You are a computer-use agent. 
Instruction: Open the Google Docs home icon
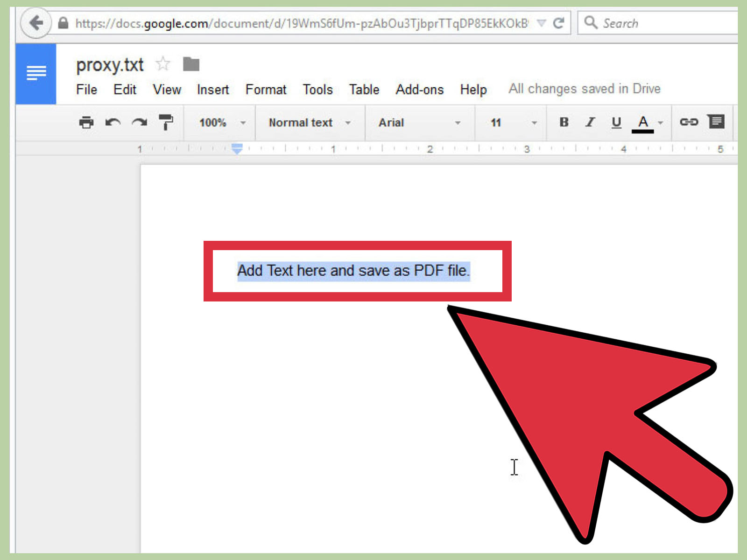(x=36, y=74)
